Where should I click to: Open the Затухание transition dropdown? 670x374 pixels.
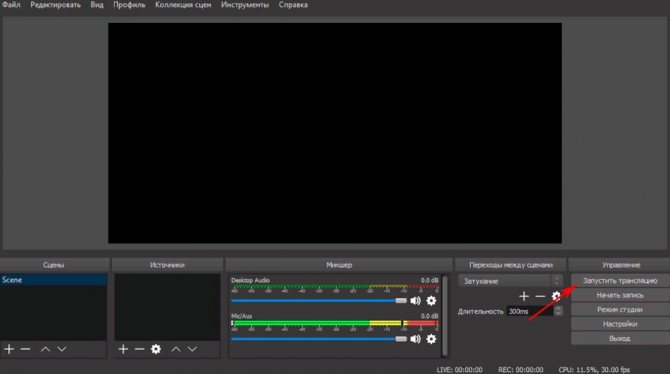tap(509, 281)
